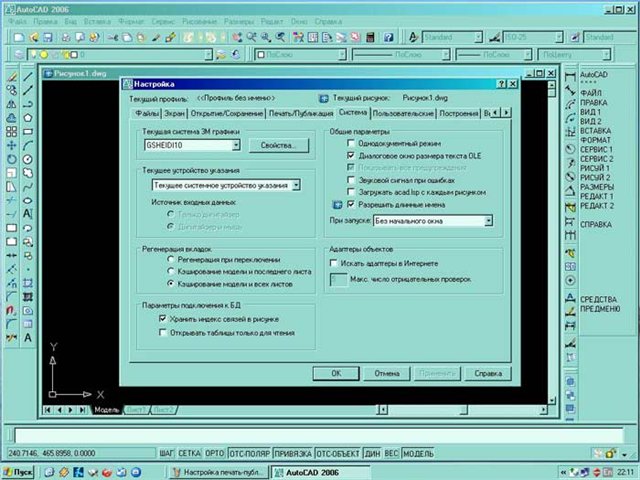640x480 pixels.
Task: Click the Справка button in the dialog
Action: click(x=488, y=373)
